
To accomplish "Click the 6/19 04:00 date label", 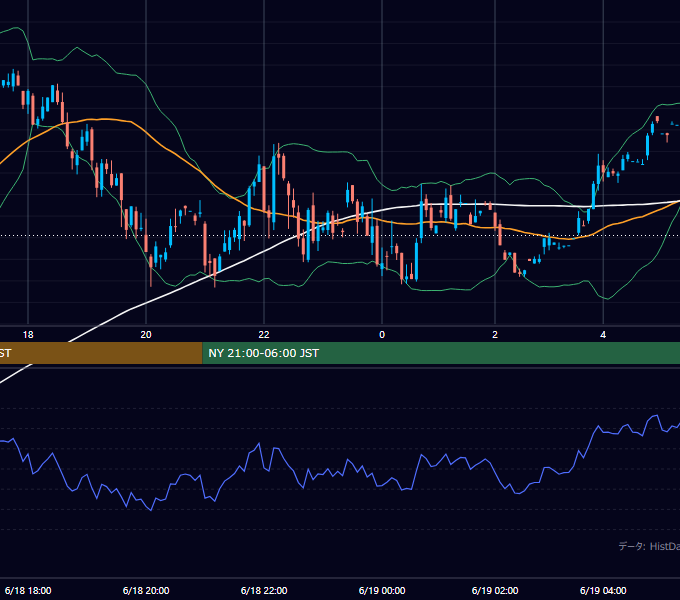I will 603,590.
